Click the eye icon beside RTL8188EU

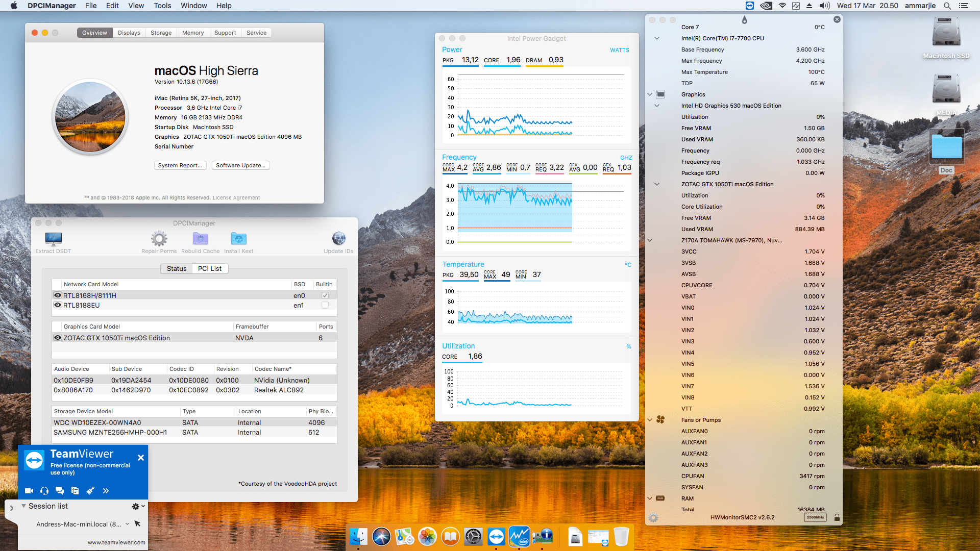pos(58,305)
